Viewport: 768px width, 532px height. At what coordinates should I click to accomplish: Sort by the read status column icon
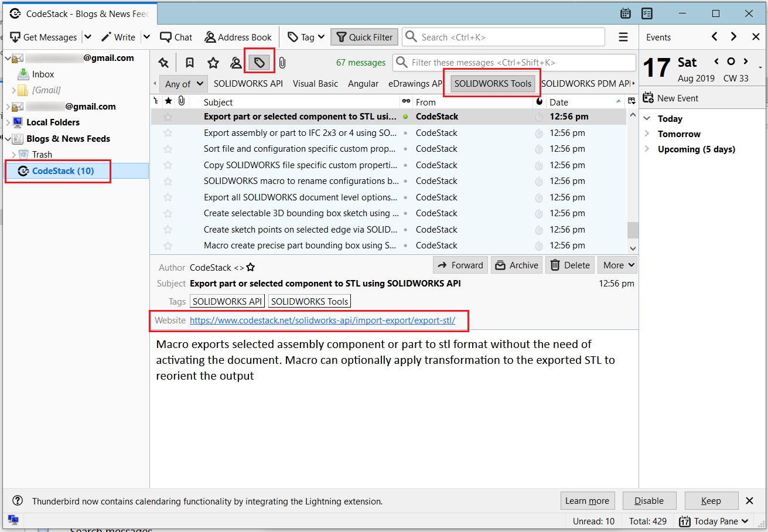tap(405, 102)
